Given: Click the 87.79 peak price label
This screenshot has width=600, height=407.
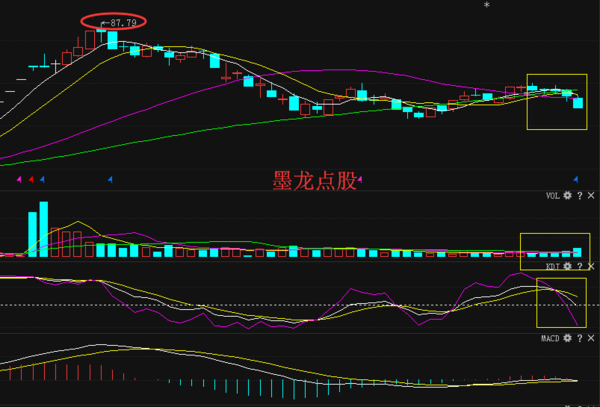Looking at the screenshot, I should (118, 21).
